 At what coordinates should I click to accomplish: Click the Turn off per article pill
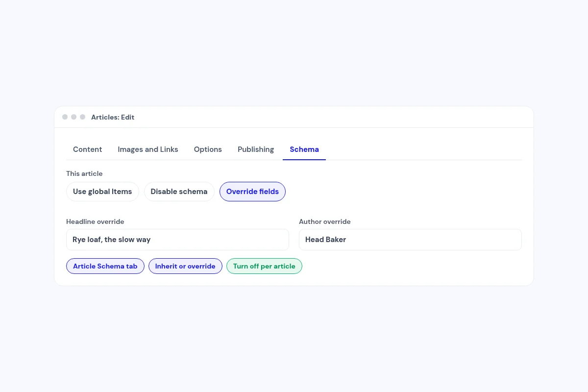pos(264,266)
